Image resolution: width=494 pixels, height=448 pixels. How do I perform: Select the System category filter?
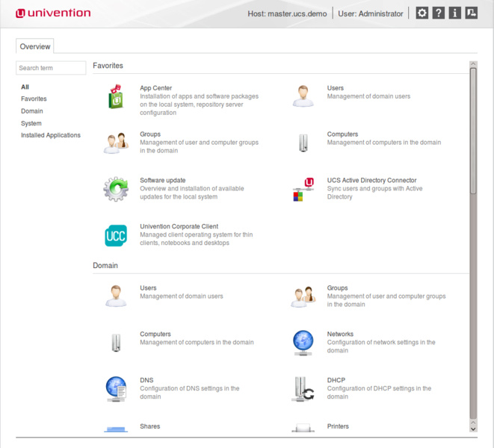(x=31, y=123)
